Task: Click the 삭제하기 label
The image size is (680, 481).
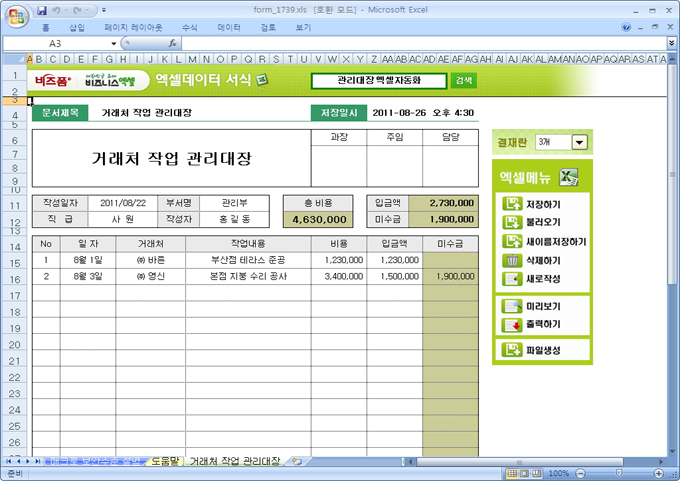Action: (x=543, y=260)
